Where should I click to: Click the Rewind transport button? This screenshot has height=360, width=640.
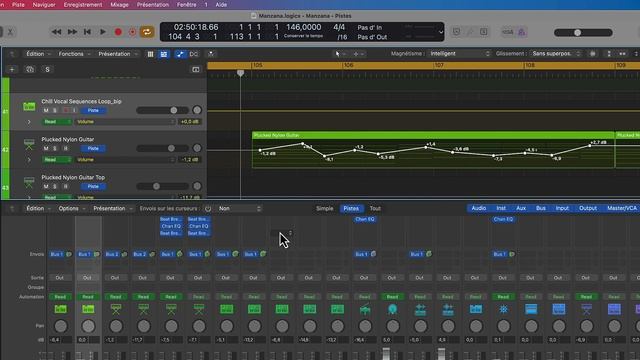click(56, 32)
